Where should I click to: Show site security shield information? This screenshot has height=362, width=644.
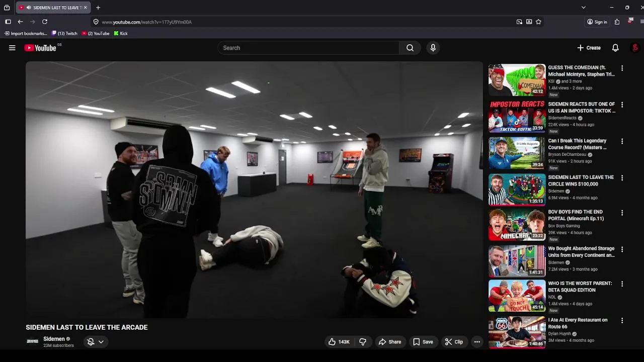tap(96, 22)
